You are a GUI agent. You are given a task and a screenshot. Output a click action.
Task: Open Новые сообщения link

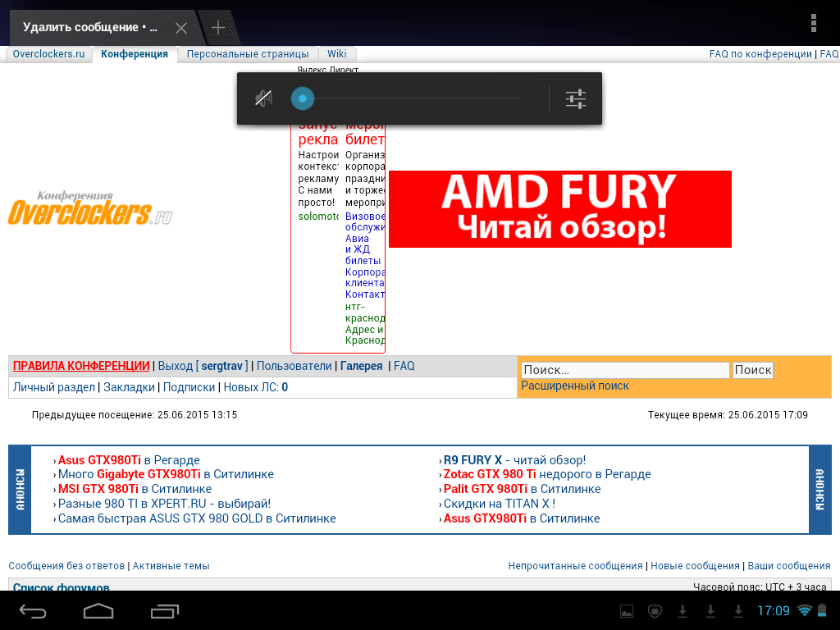point(695,566)
